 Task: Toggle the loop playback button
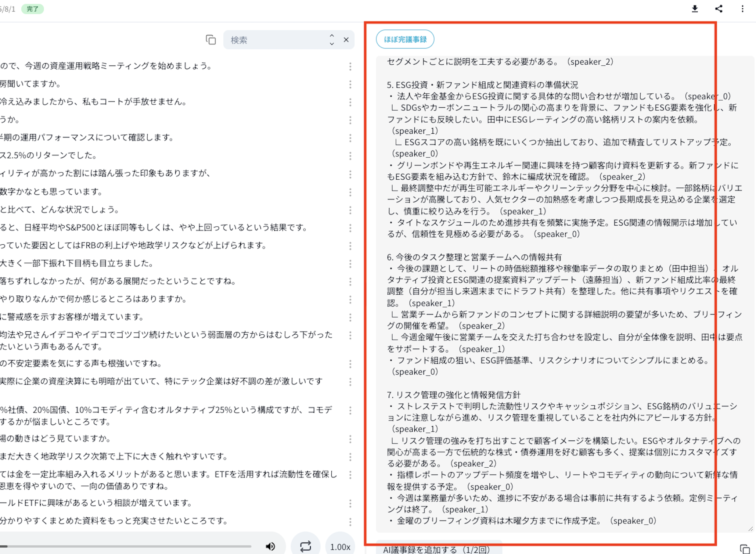click(x=305, y=546)
